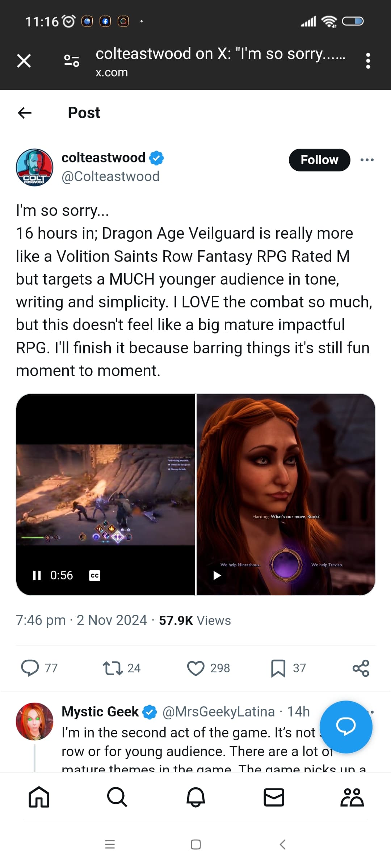Screen dimensions: 391x868
Task: Open the share icon on the post
Action: (361, 668)
